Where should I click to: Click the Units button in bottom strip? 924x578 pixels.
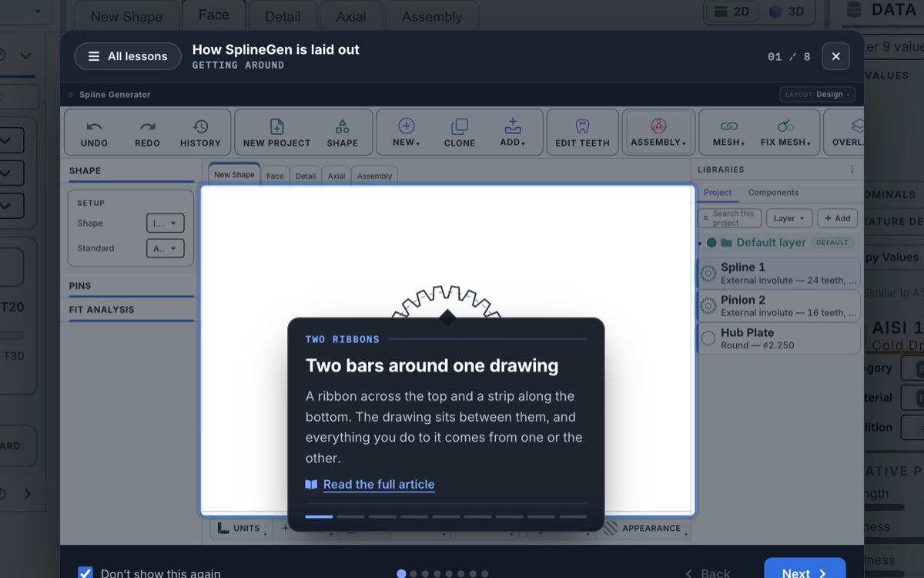[x=240, y=528]
